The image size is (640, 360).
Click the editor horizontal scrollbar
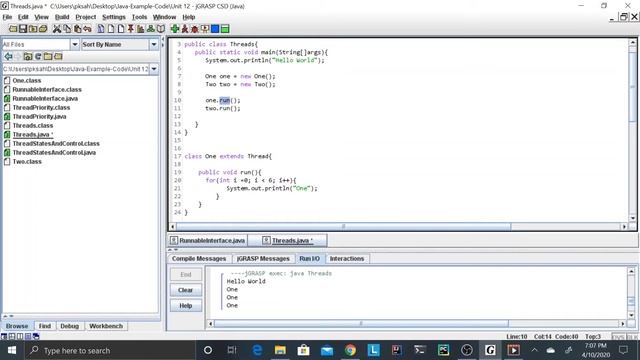[x=343, y=227]
